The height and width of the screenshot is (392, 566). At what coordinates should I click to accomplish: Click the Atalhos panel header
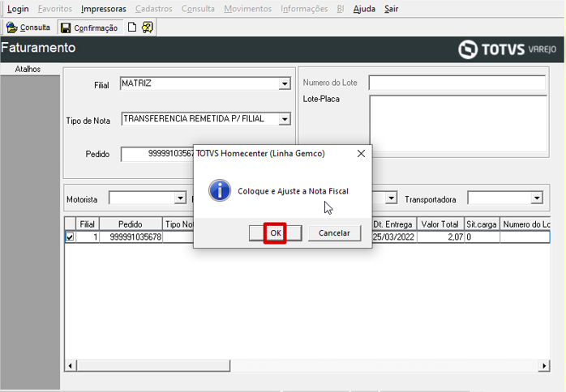tap(28, 69)
